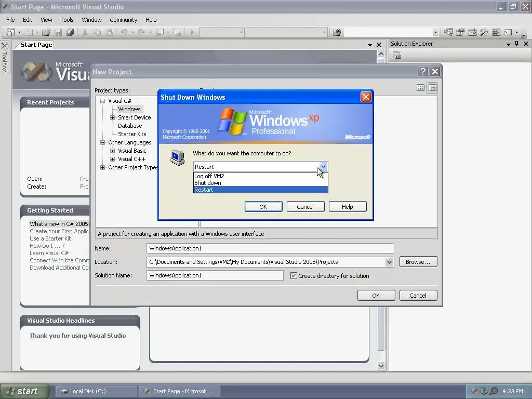Toggle Create directory for solution checkbox
The width and height of the screenshot is (532, 399).
[x=294, y=275]
